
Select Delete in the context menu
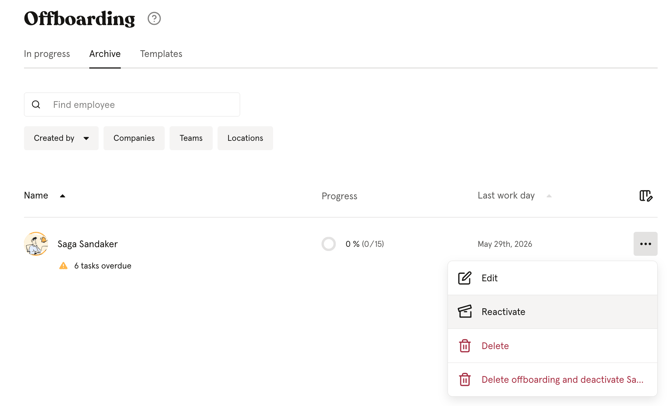(x=552, y=346)
